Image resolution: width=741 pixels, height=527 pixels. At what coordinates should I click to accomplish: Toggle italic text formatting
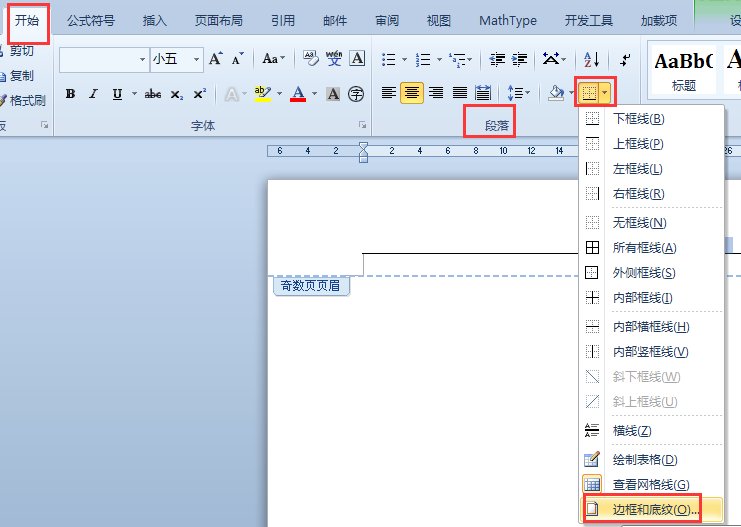93,94
